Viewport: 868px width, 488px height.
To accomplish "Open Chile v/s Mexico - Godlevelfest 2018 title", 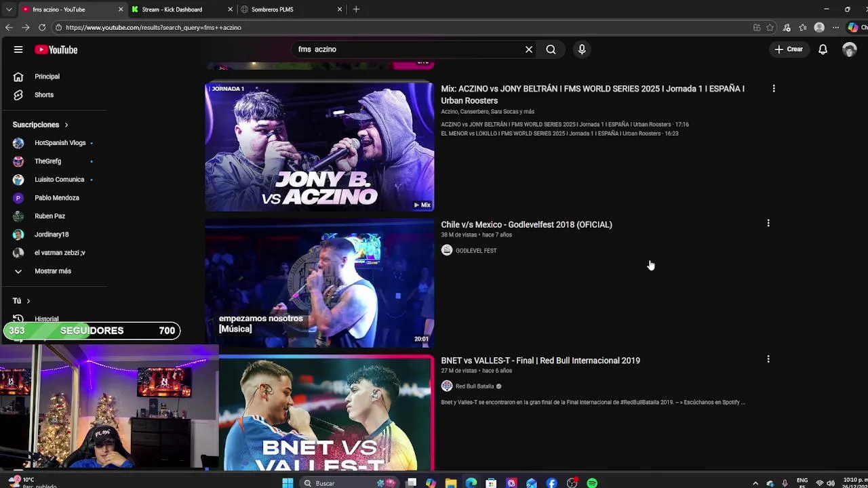I will pos(526,224).
